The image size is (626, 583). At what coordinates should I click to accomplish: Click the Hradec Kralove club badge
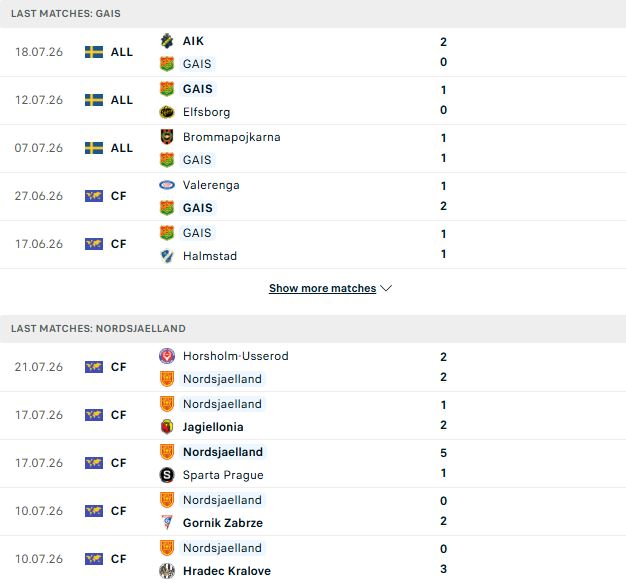167,571
